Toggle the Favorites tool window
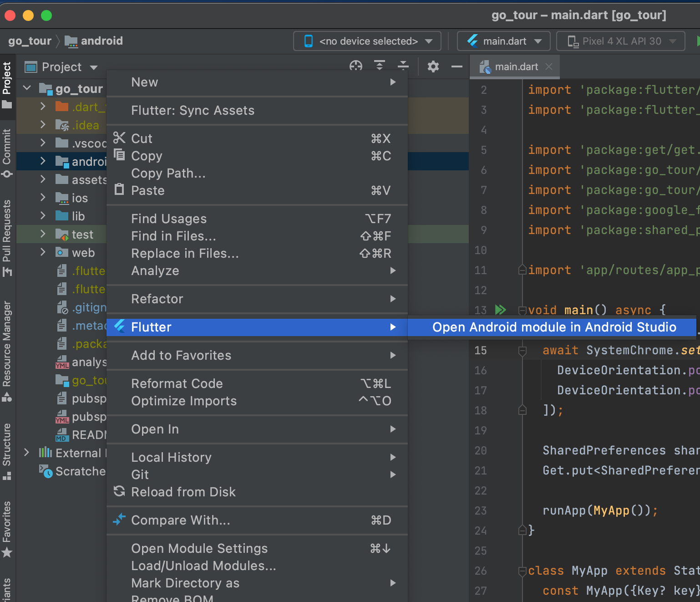The image size is (700, 602). [x=7, y=528]
